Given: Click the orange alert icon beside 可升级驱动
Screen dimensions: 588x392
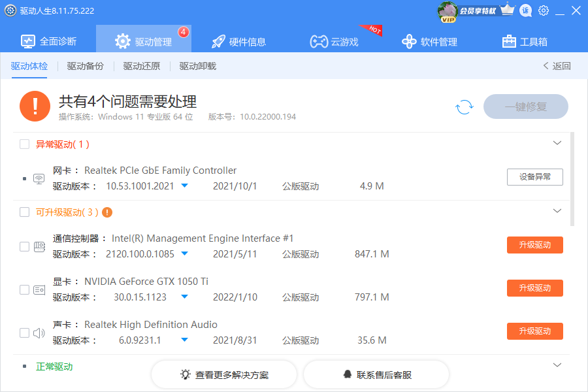Looking at the screenshot, I should point(107,212).
